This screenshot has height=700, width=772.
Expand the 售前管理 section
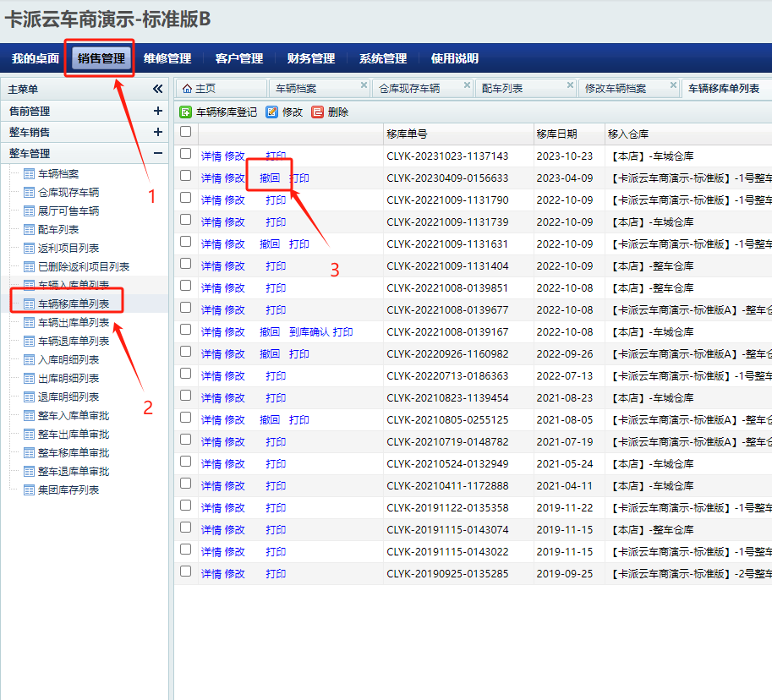(157, 111)
